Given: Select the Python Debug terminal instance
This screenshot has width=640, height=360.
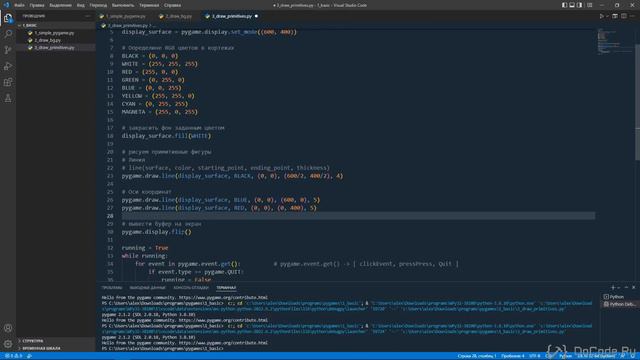Looking at the screenshot, I should click(619, 304).
